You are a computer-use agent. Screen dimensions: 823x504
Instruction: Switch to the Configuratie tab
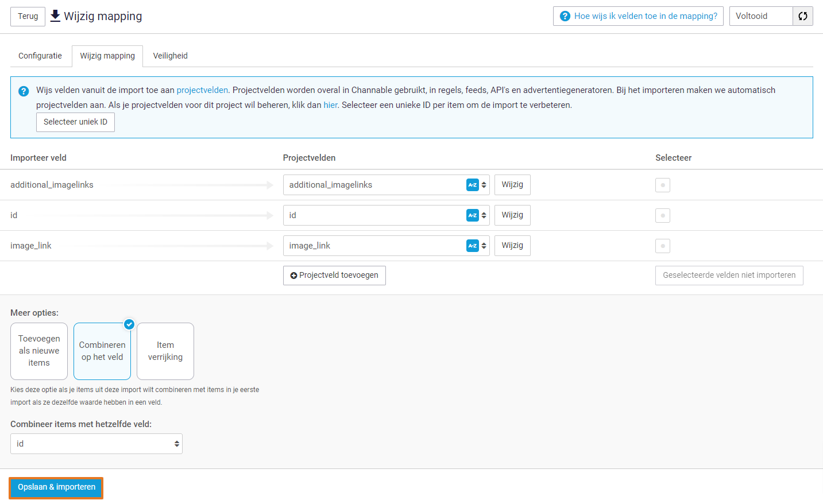point(40,56)
